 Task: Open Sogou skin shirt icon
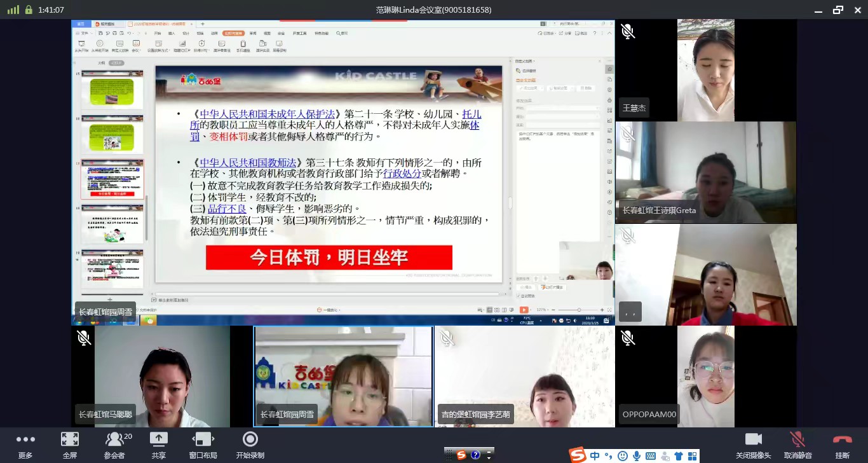click(x=679, y=456)
